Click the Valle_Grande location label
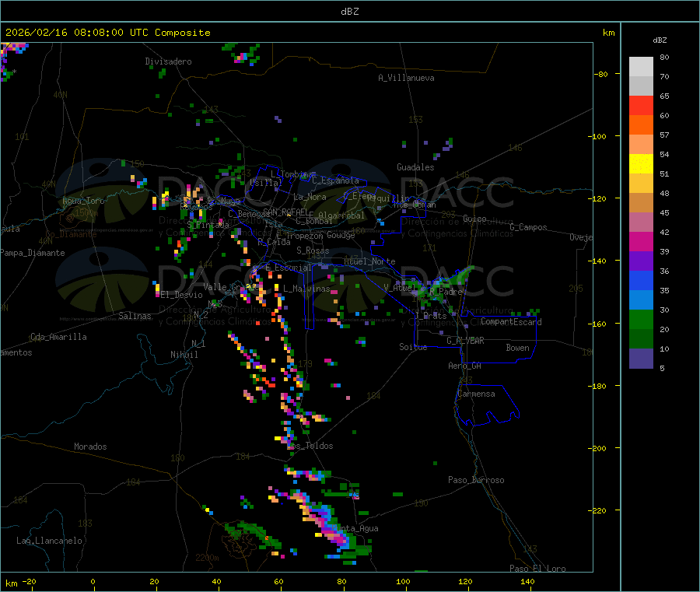This screenshot has height=592, width=700. pos(231,287)
